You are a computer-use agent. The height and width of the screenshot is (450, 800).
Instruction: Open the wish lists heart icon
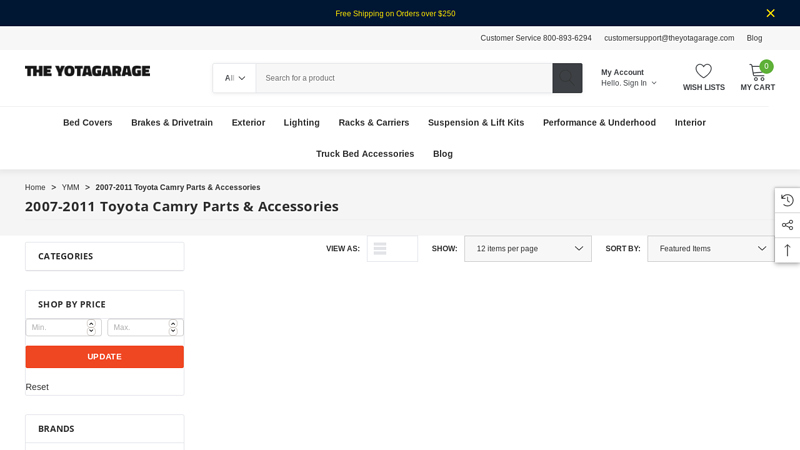704,71
